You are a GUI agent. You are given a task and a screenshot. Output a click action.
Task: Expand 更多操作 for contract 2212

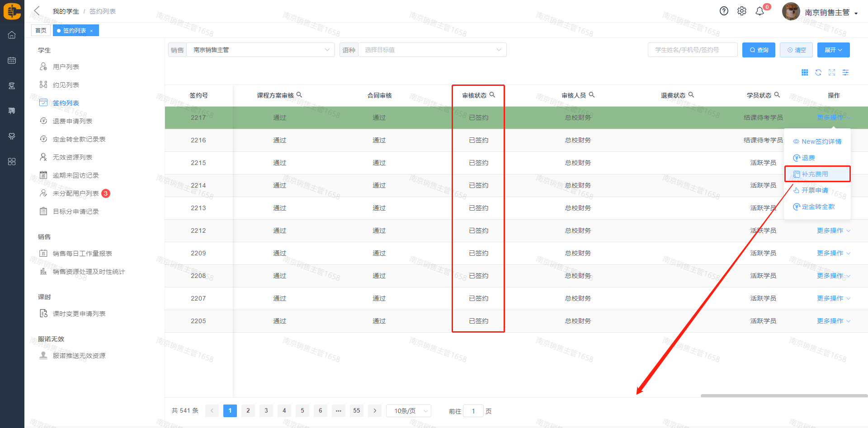(833, 230)
